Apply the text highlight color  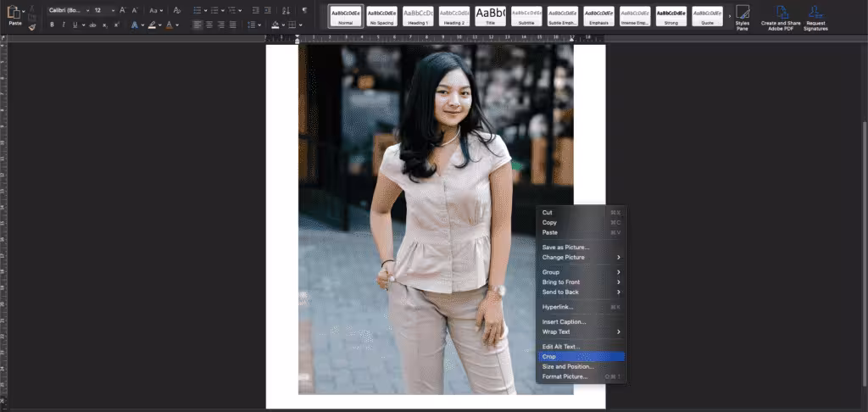point(152,25)
